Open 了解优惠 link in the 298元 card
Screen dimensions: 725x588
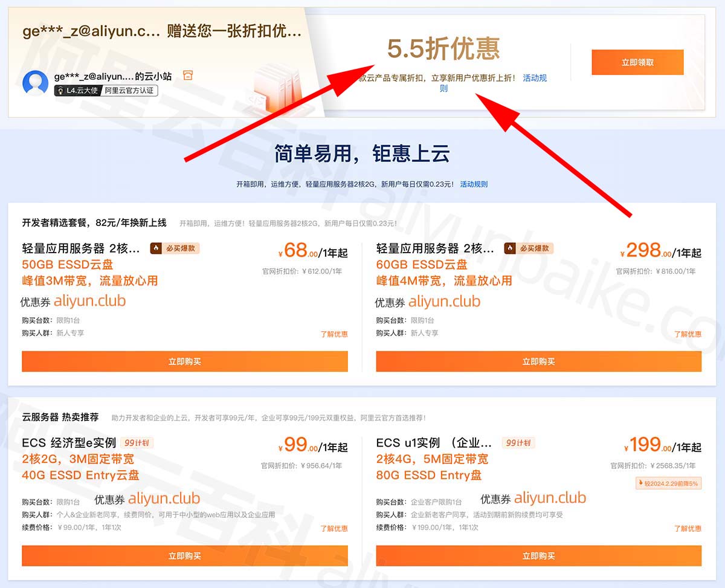click(688, 334)
